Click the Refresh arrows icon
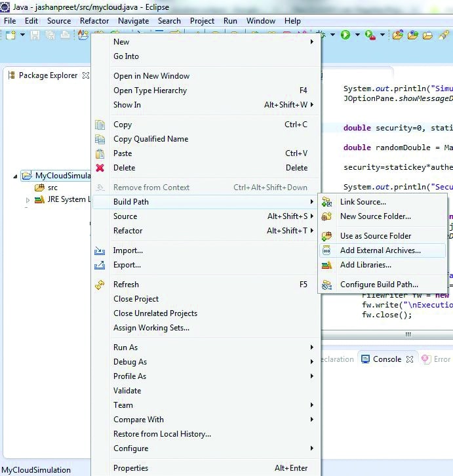The height and width of the screenshot is (476, 453). (x=100, y=285)
